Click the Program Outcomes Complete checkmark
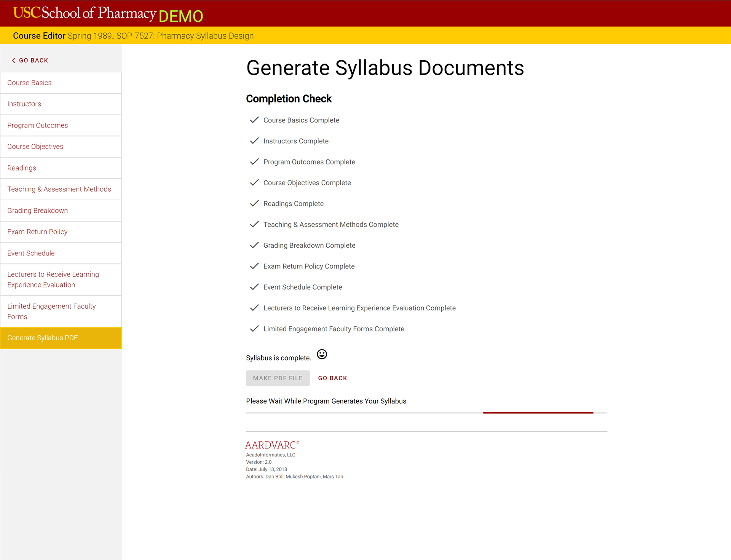Screen dimensions: 731x560 tap(254, 161)
